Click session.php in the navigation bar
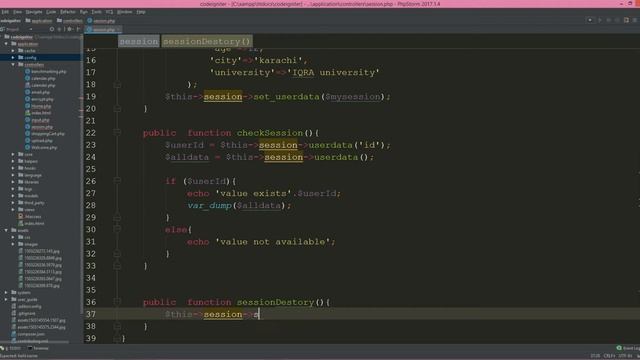Screen dimensions: 640x360 pyautogui.click(x=101, y=20)
